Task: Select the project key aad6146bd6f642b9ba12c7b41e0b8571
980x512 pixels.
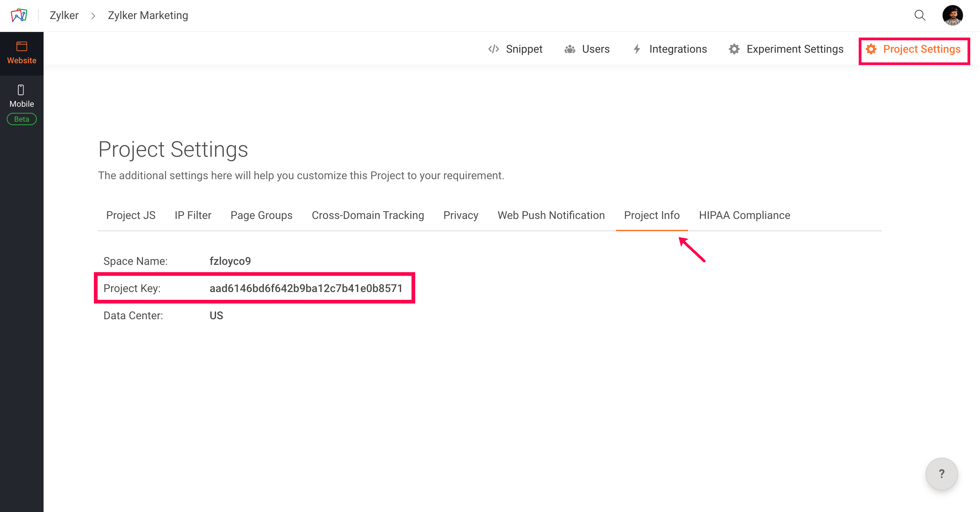Action: [306, 288]
